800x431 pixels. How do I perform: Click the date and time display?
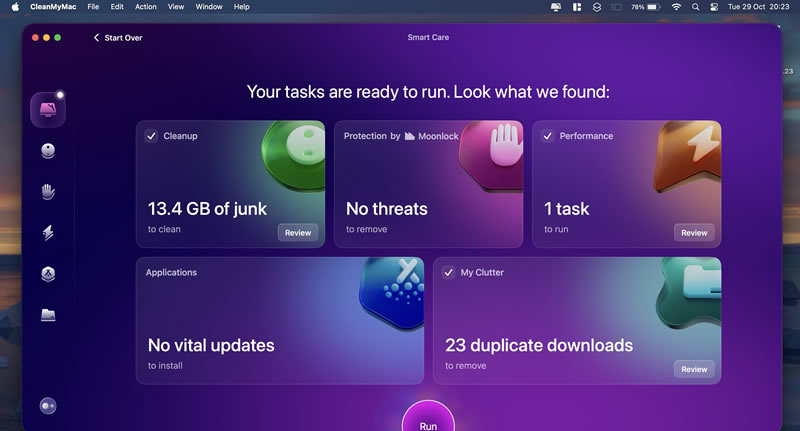click(758, 7)
